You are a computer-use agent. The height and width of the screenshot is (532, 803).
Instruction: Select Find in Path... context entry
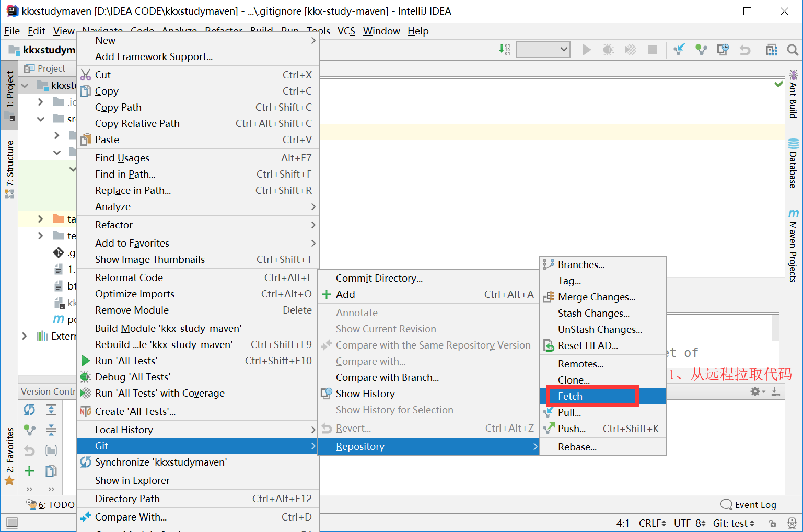198,174
